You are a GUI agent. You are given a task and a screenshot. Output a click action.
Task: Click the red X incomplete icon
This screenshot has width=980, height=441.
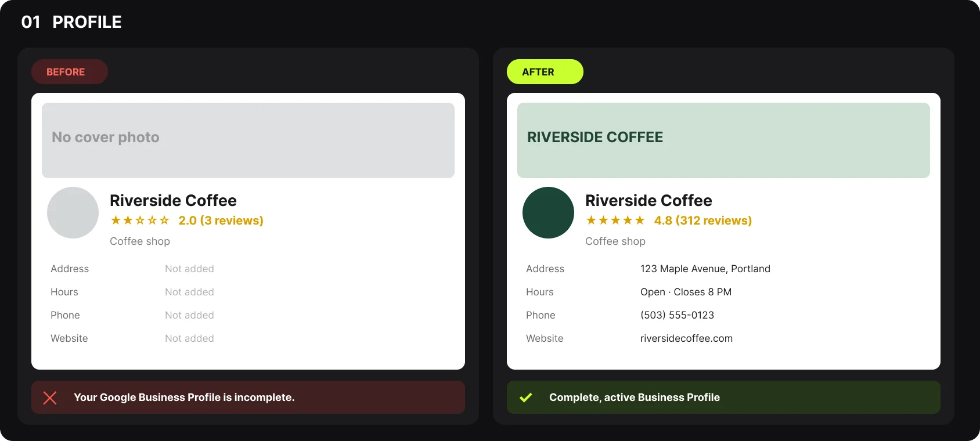pos(50,397)
